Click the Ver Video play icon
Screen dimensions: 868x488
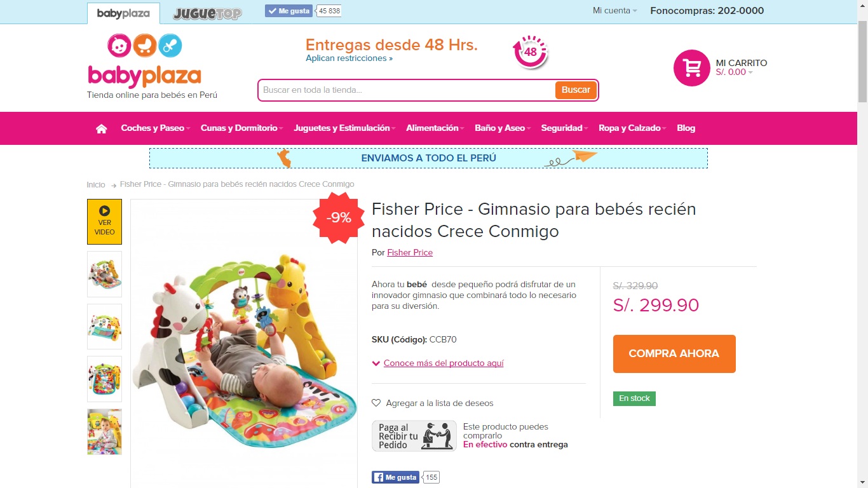click(104, 210)
